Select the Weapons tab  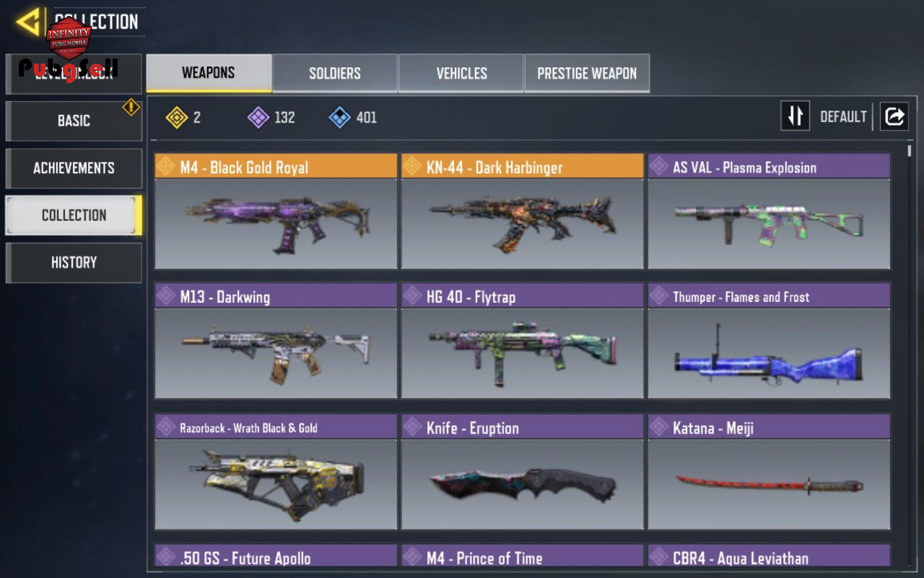pos(209,73)
